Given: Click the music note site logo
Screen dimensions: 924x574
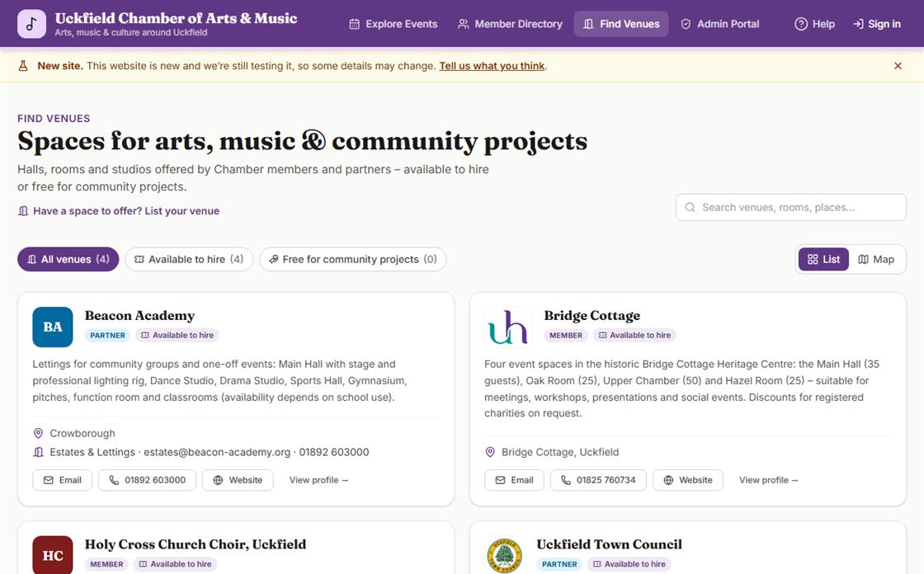Looking at the screenshot, I should [32, 24].
